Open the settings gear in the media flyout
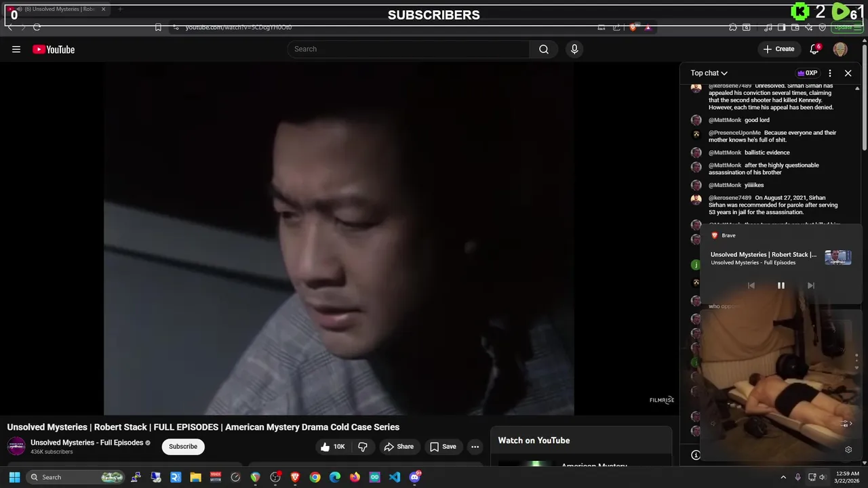Viewport: 868px width, 488px height. pyautogui.click(x=848, y=449)
